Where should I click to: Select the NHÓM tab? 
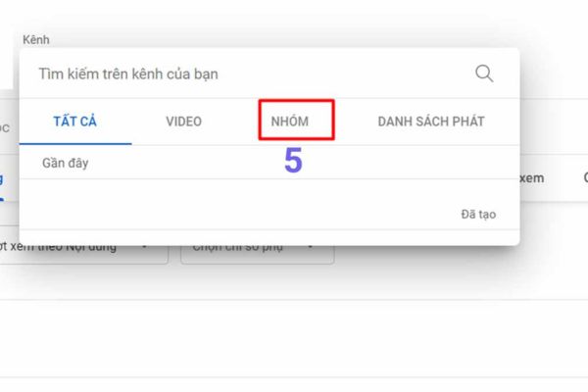pos(290,122)
